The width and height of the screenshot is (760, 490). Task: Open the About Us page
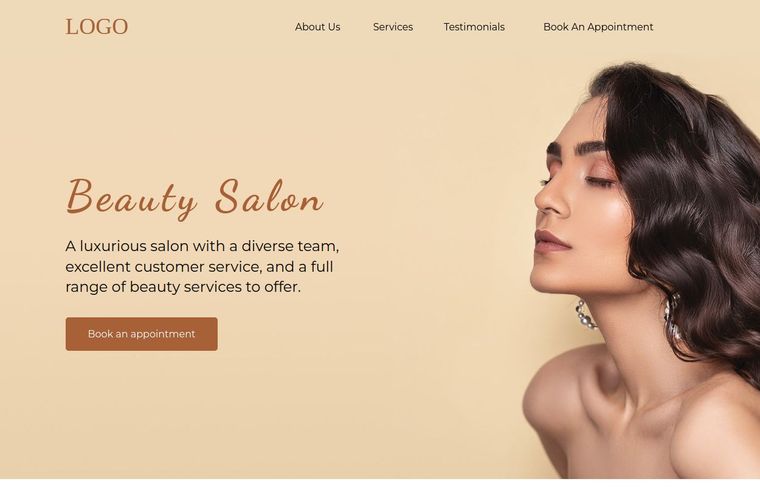(317, 27)
